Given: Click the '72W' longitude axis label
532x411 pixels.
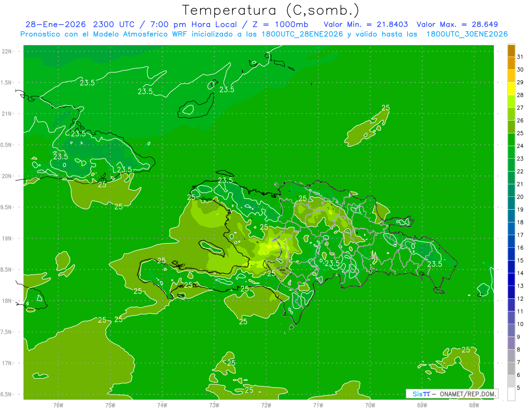Looking at the screenshot, I should click(266, 405).
